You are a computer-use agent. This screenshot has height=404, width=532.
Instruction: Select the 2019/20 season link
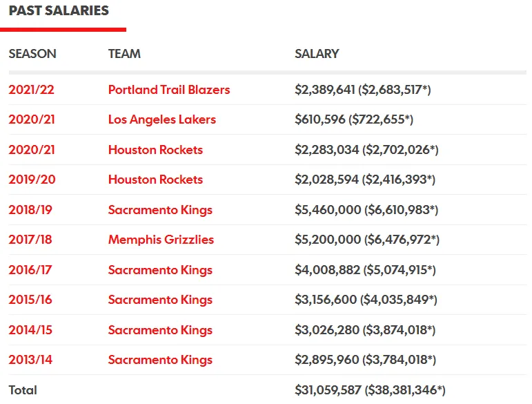tap(32, 180)
